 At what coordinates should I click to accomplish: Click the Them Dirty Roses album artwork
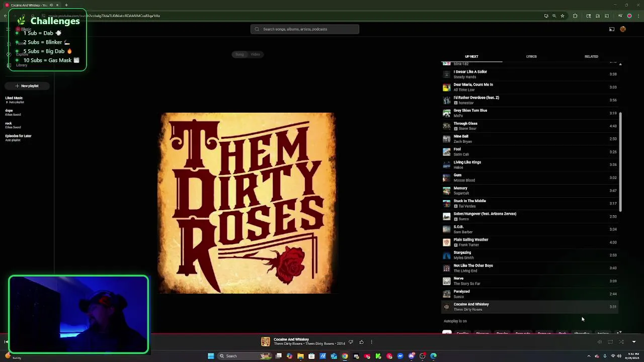247,203
